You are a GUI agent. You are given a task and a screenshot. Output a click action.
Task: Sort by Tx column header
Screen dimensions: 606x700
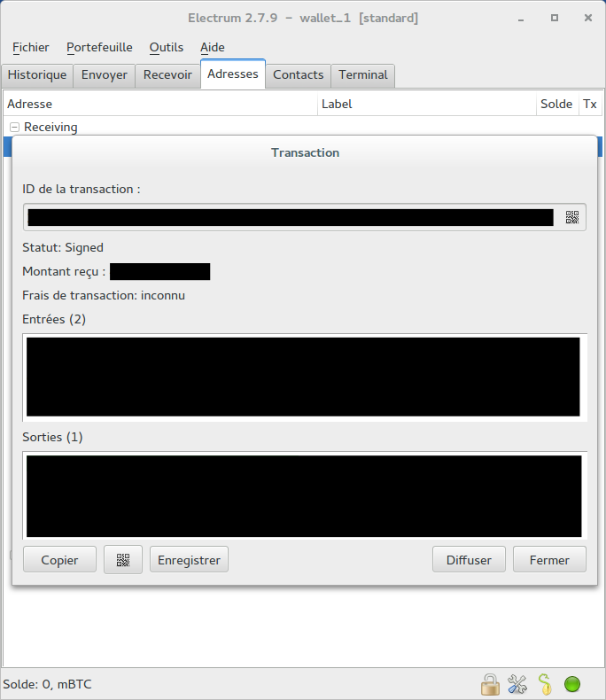coord(590,104)
